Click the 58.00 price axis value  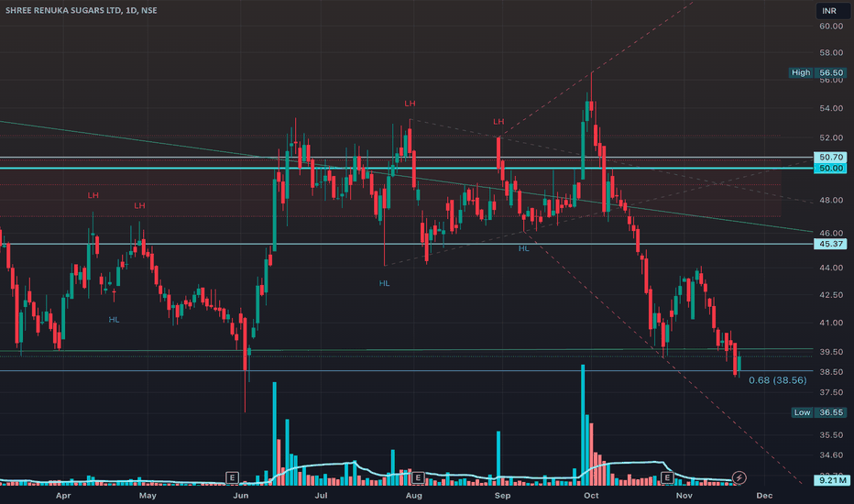click(831, 53)
